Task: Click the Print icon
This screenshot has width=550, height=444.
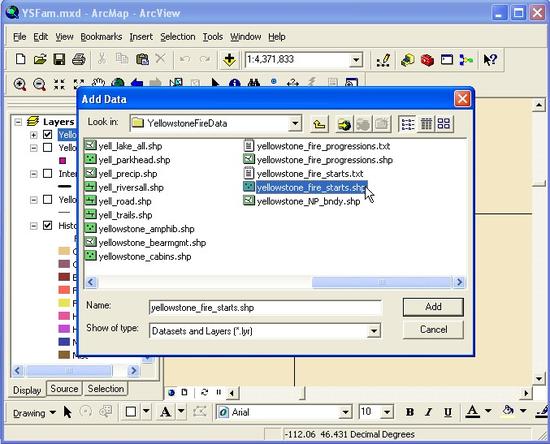Action: (79, 59)
